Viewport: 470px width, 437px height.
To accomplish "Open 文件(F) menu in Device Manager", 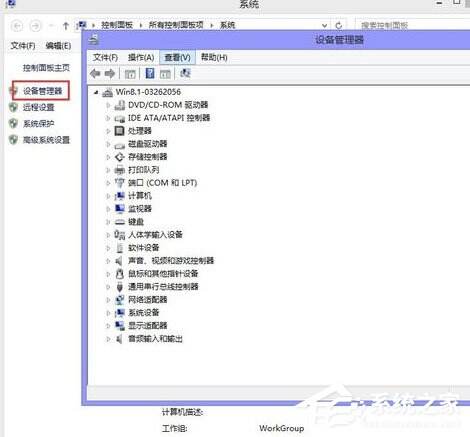I will [105, 57].
